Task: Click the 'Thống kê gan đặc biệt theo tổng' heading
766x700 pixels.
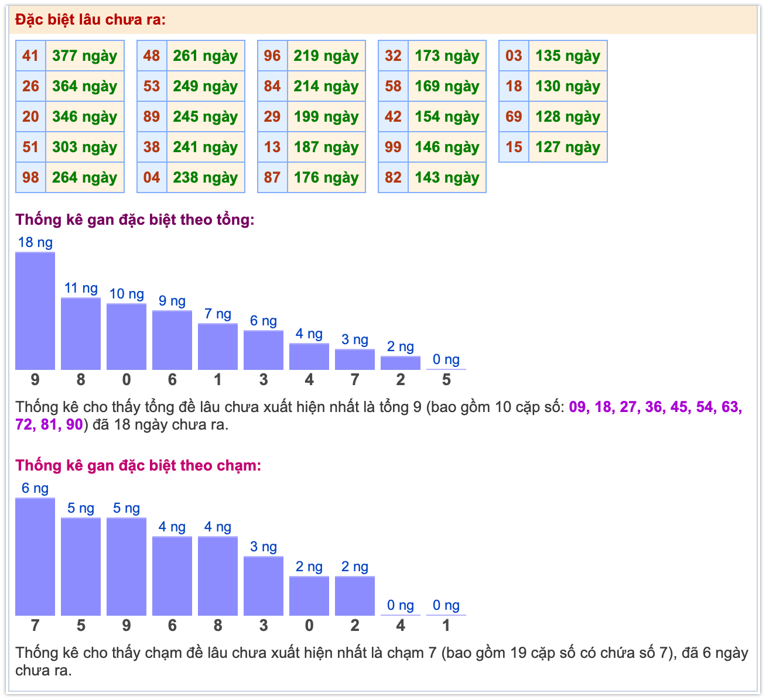Action: (135, 219)
